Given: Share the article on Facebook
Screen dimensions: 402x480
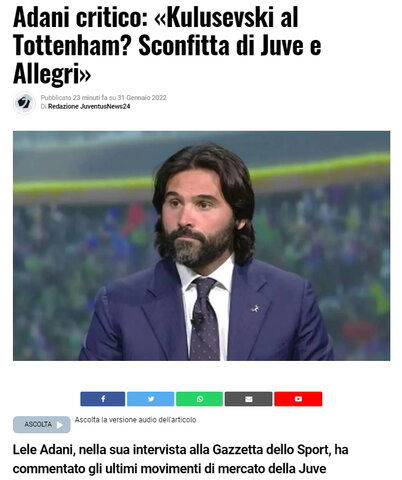Looking at the screenshot, I should click(103, 399).
